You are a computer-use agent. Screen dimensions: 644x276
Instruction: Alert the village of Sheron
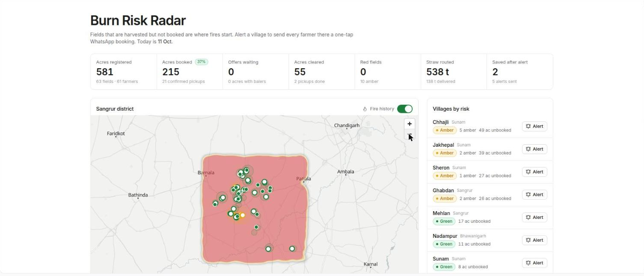coord(535,172)
